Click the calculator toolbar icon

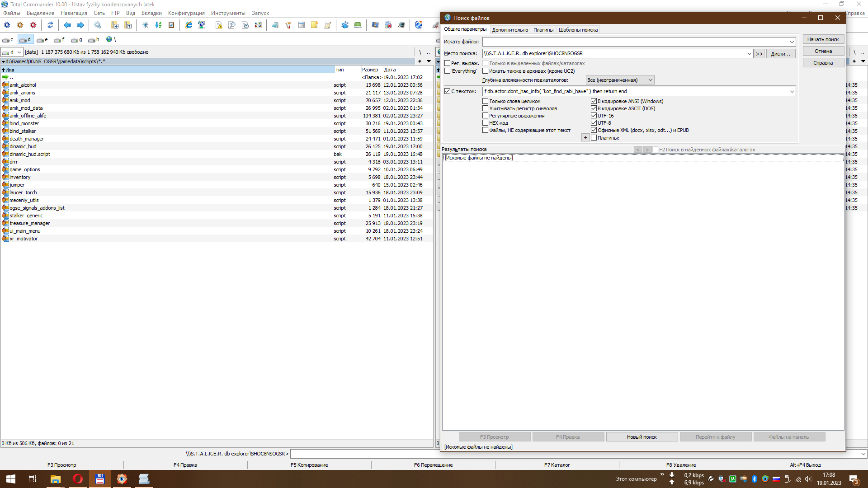click(302, 25)
